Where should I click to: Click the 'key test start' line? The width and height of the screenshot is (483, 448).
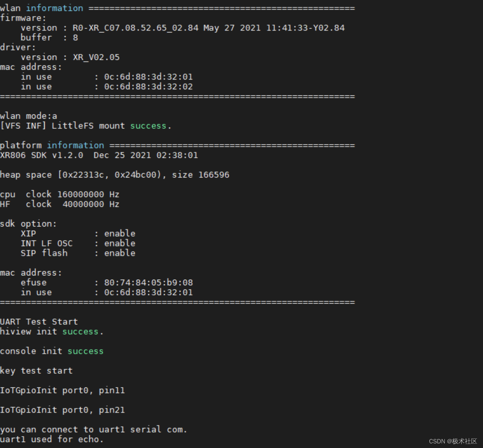[36, 371]
